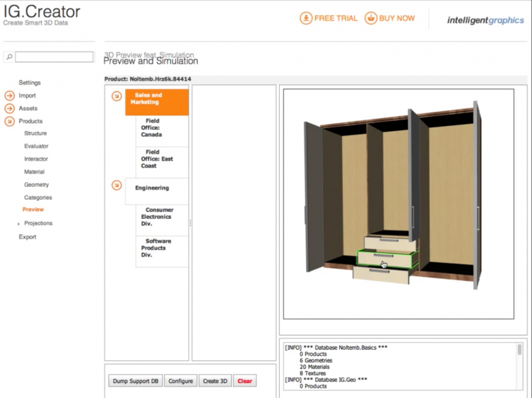The image size is (532, 398).
Task: Click the Products arrow icon in sidebar
Action: coord(9,121)
